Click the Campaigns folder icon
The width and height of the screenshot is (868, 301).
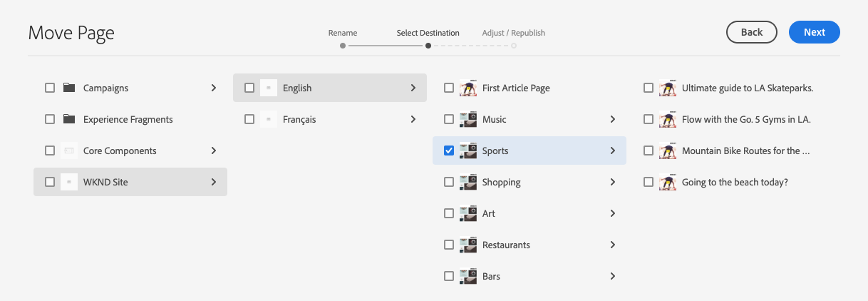click(x=69, y=88)
